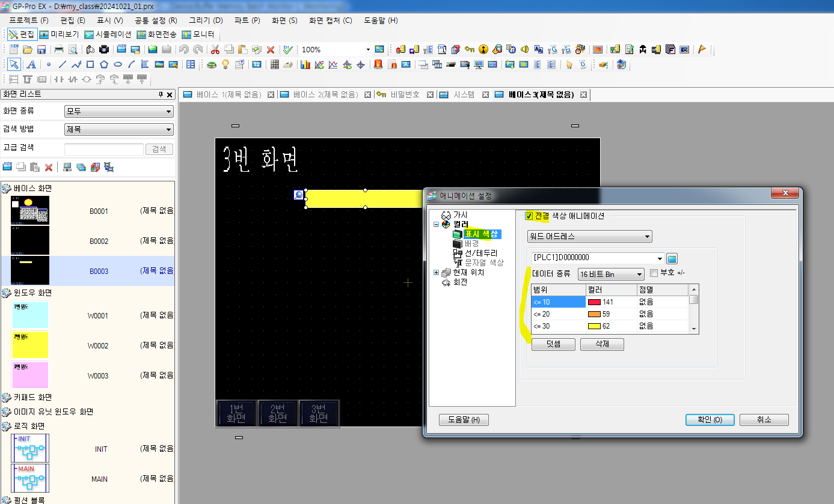Select the B0002 screen thumbnail
This screenshot has height=504, width=834.
point(30,241)
